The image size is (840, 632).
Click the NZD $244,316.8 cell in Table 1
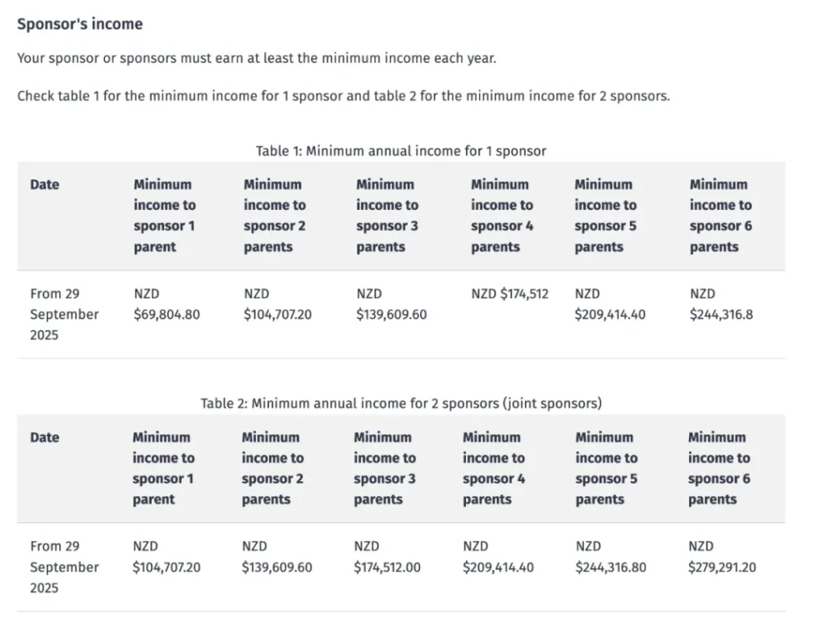(x=721, y=304)
